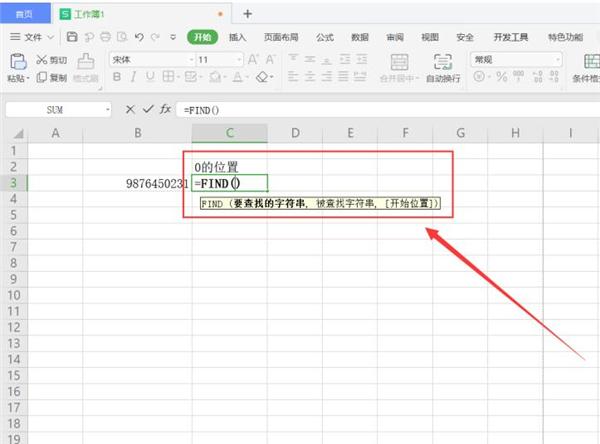Switch to the 插入 (Insert) ribbon tab

(237, 37)
